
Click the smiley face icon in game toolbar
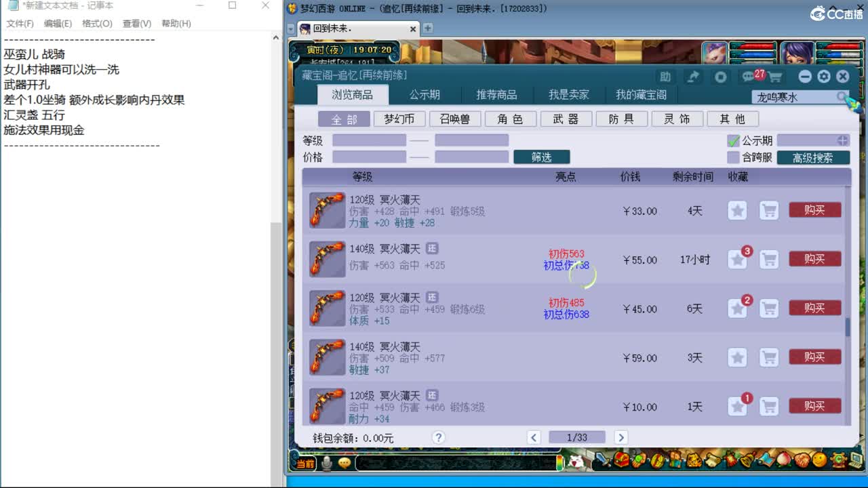click(x=819, y=461)
